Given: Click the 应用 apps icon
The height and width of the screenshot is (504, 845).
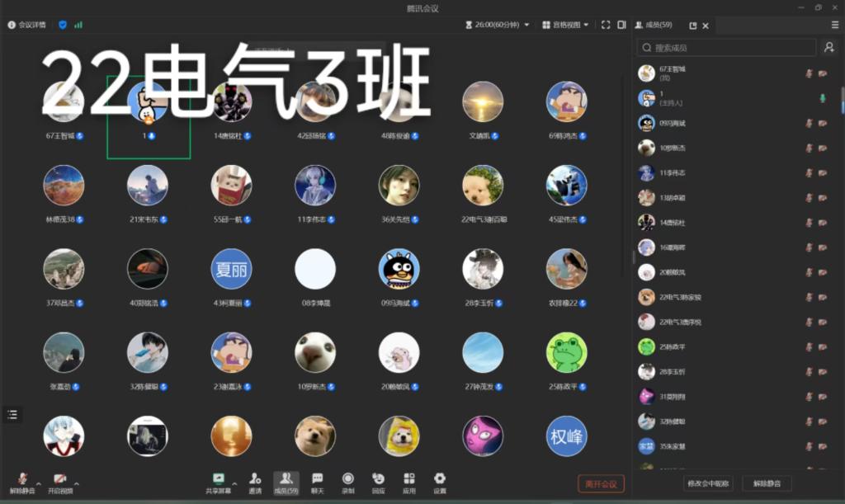Looking at the screenshot, I should 409,482.
